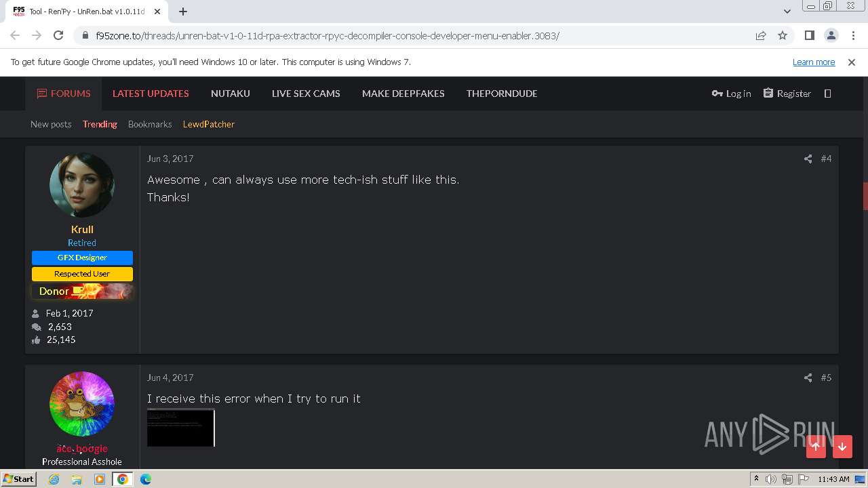Open the FORUMS section
Image resolution: width=868 pixels, height=488 pixels.
click(x=64, y=94)
